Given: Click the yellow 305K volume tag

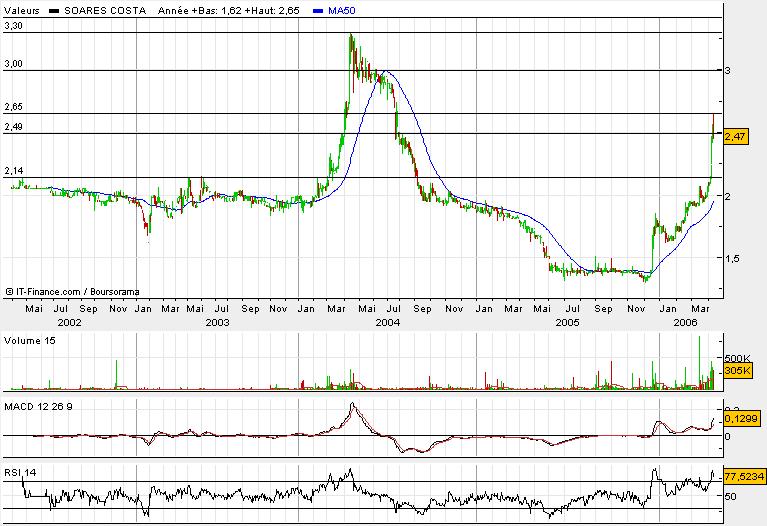Looking at the screenshot, I should [737, 371].
